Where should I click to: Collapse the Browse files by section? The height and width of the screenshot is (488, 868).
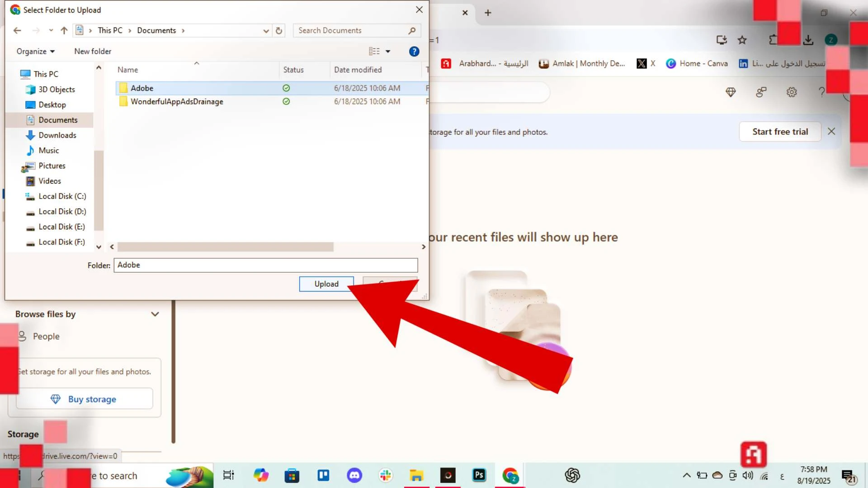coord(155,314)
